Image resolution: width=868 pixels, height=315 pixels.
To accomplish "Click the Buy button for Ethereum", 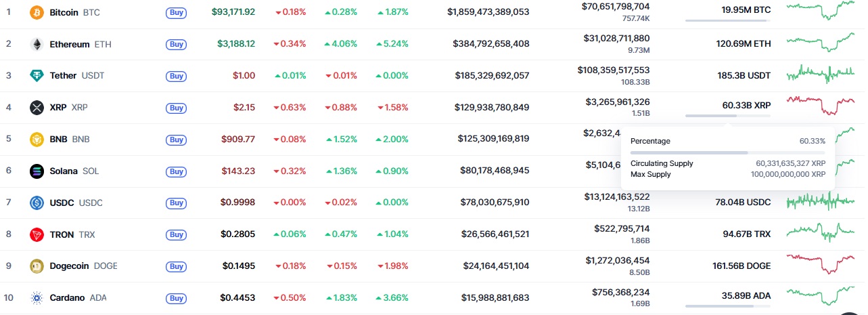I will point(176,44).
